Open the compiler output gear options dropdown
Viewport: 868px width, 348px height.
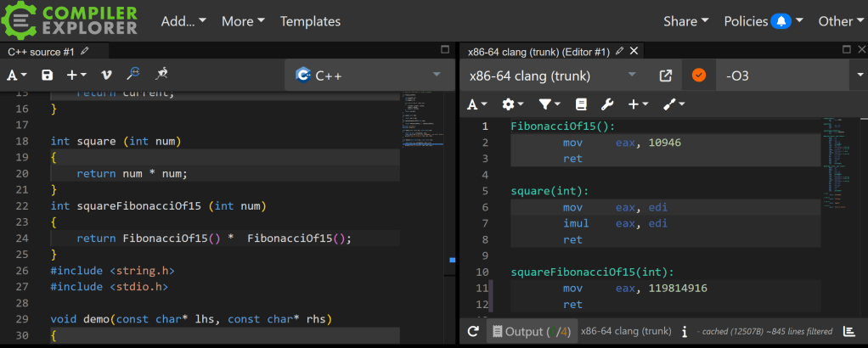tap(513, 104)
